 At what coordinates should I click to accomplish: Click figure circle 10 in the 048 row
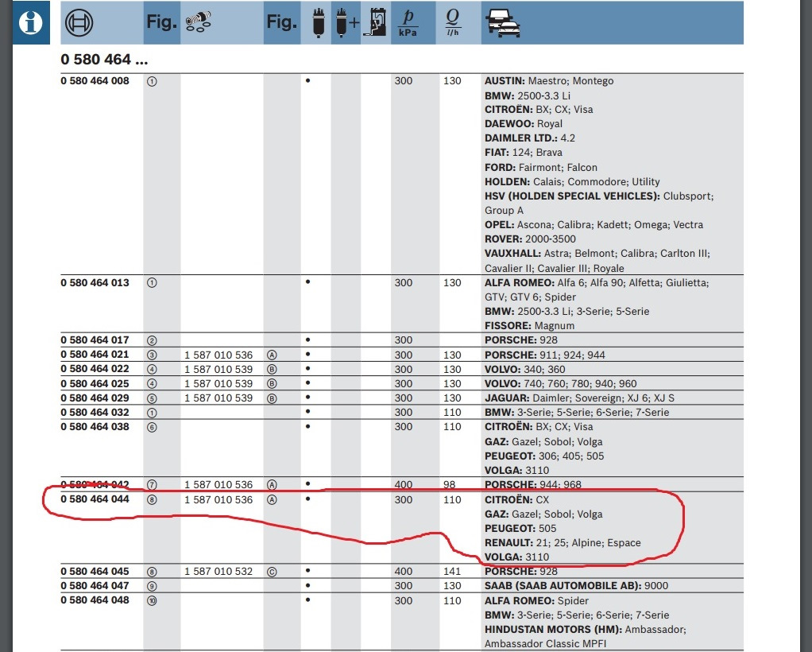point(152,600)
